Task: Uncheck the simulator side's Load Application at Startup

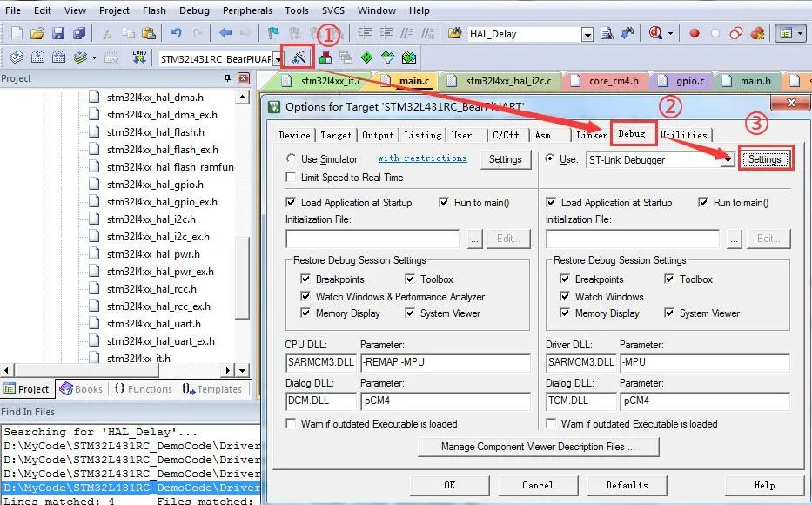Action: [x=291, y=202]
